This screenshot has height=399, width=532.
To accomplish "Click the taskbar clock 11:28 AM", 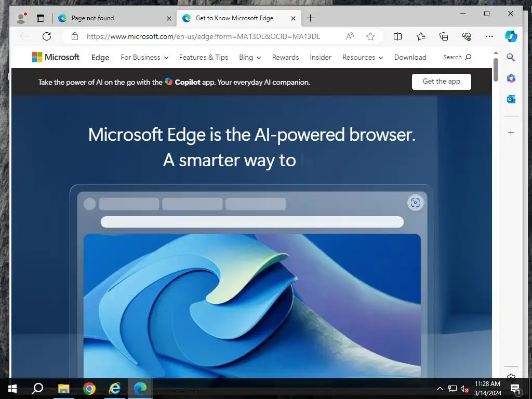I will [487, 384].
